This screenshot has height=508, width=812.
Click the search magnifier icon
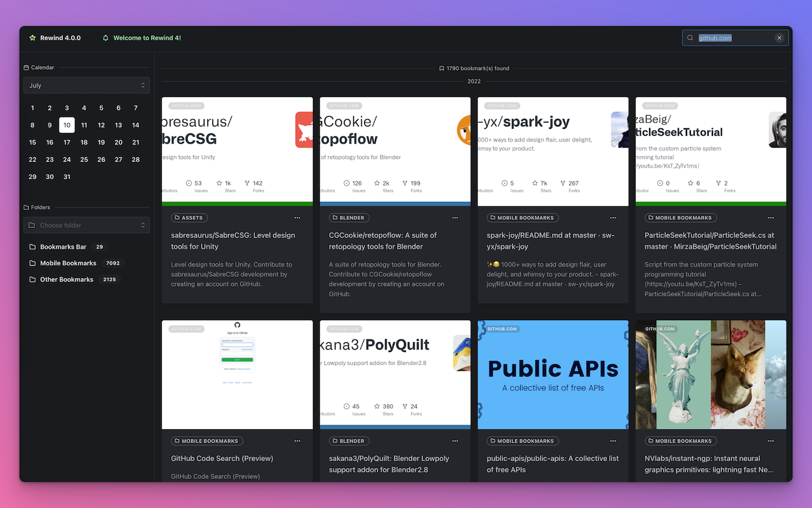click(690, 38)
